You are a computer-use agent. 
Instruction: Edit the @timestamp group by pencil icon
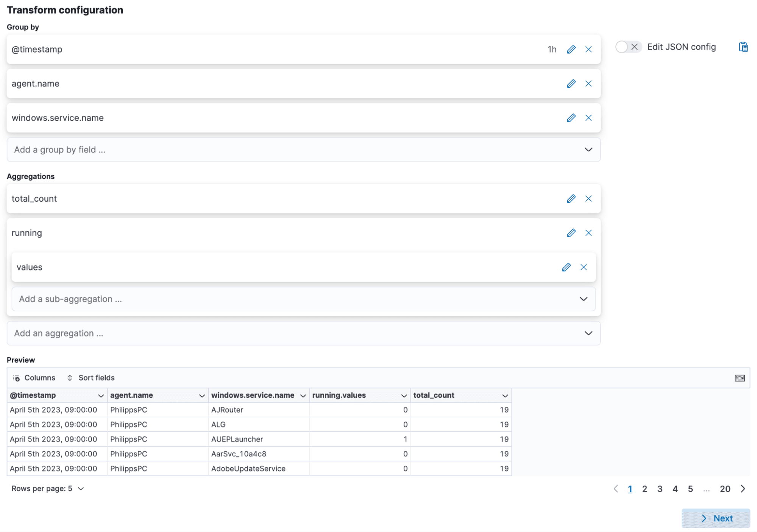tap(571, 50)
